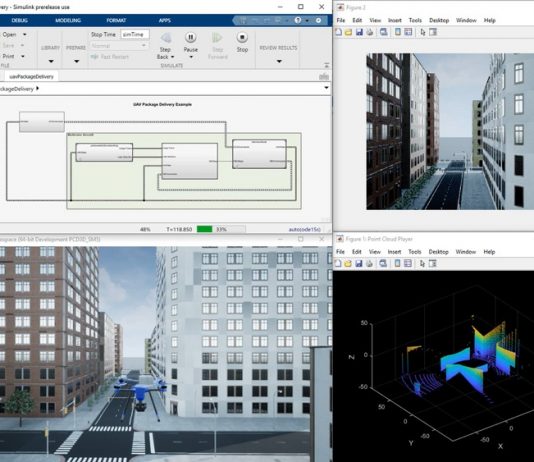The height and width of the screenshot is (462, 534).
Task: Open Window menu in Figure 2 window
Action: (466, 20)
